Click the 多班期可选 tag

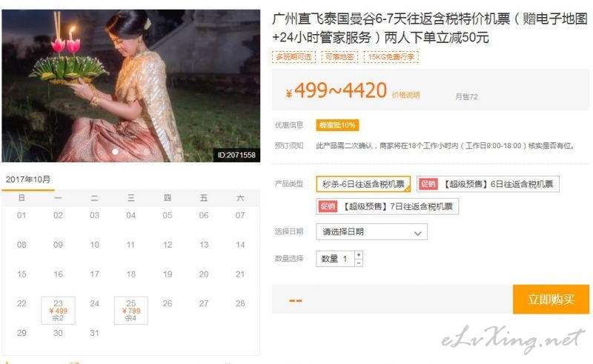pos(294,57)
